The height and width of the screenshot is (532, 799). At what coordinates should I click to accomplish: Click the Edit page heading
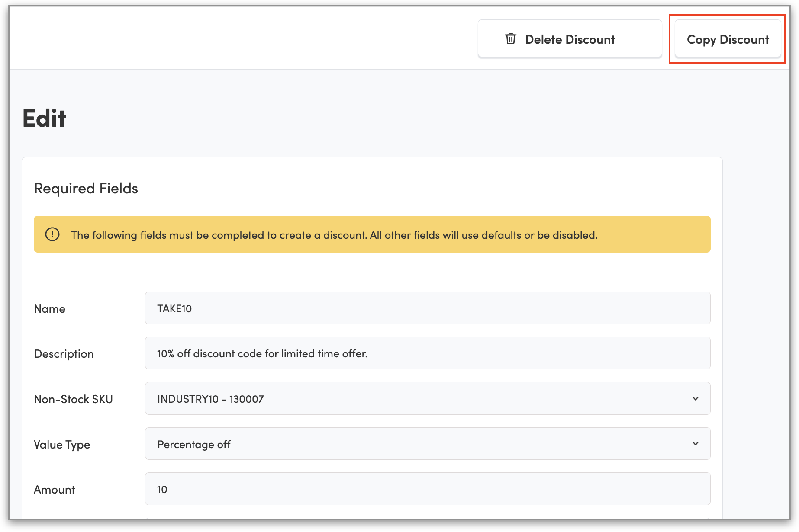tap(44, 119)
